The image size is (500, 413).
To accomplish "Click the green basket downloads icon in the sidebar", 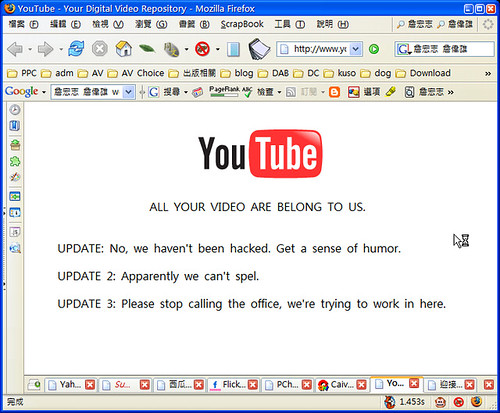I will click(15, 145).
